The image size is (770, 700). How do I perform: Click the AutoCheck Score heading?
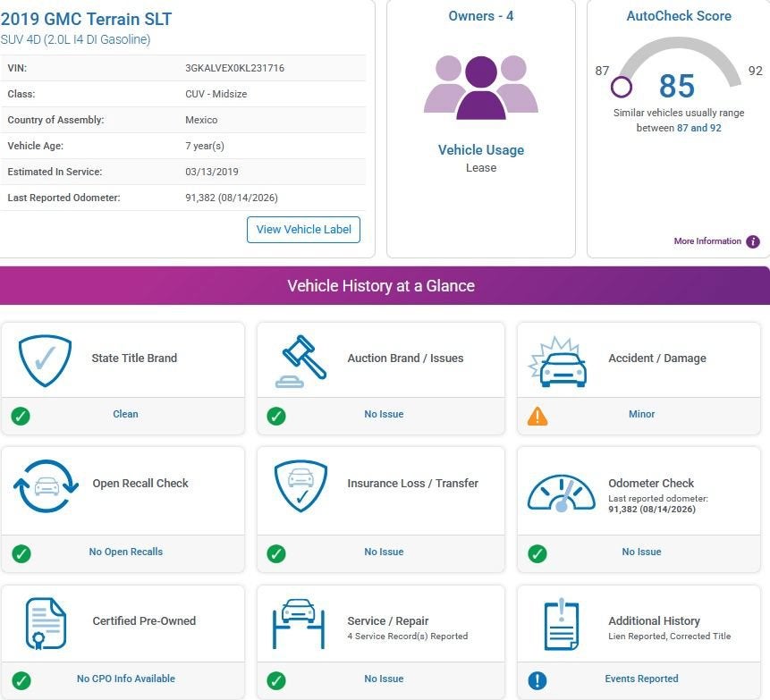pos(679,16)
